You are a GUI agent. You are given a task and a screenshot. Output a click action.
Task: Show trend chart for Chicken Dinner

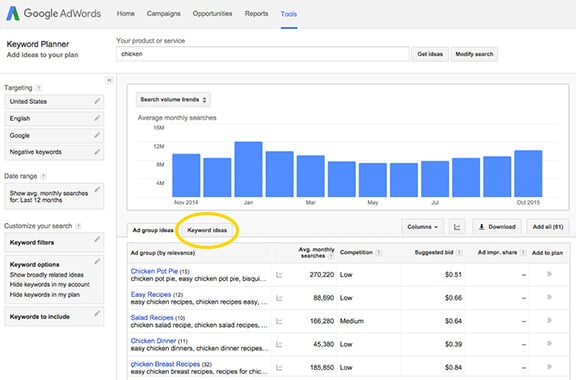pyautogui.click(x=279, y=344)
